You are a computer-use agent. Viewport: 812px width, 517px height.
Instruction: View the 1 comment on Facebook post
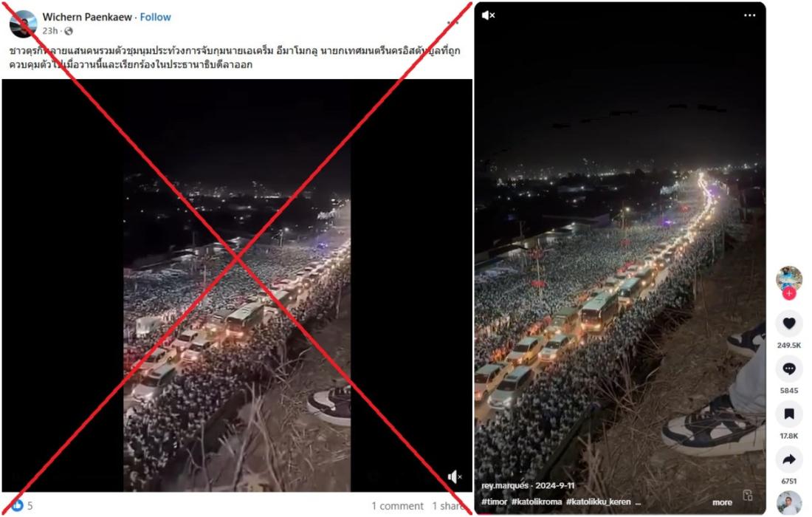coord(397,506)
